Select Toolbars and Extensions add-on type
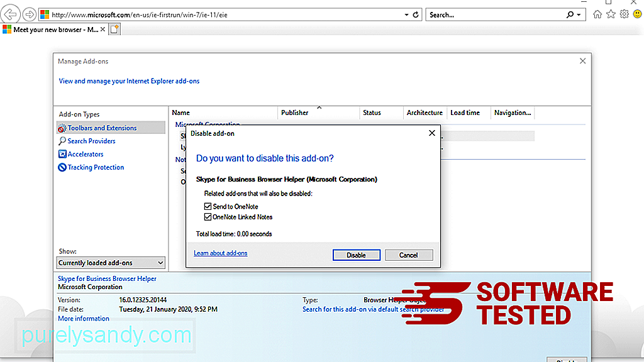 [111, 128]
